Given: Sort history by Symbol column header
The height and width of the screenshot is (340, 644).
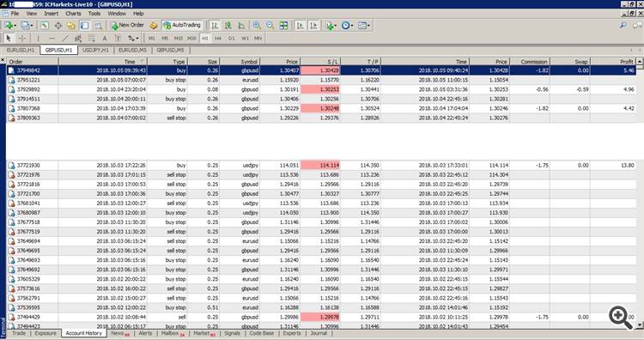Looking at the screenshot, I should tap(240, 62).
